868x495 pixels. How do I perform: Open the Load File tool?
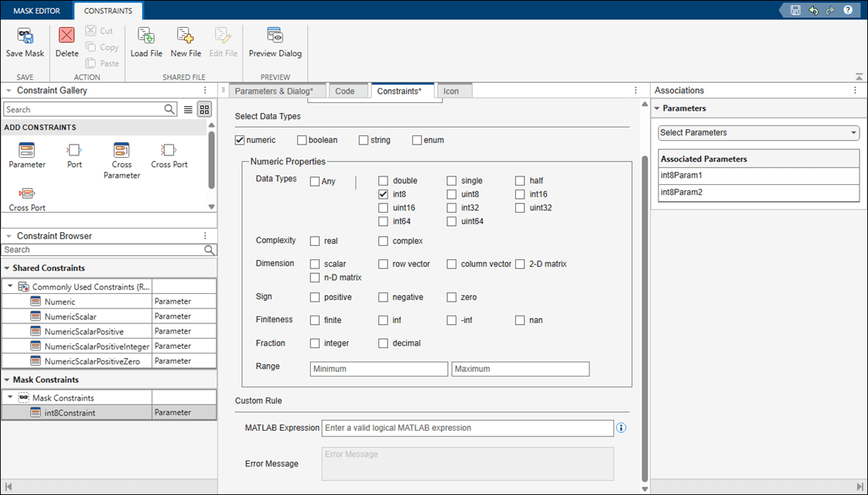pyautogui.click(x=145, y=36)
